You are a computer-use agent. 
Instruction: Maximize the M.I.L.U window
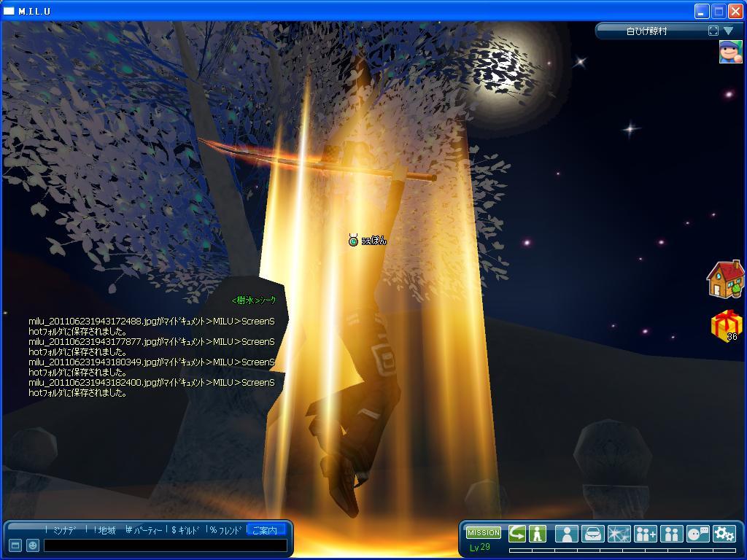(719, 11)
